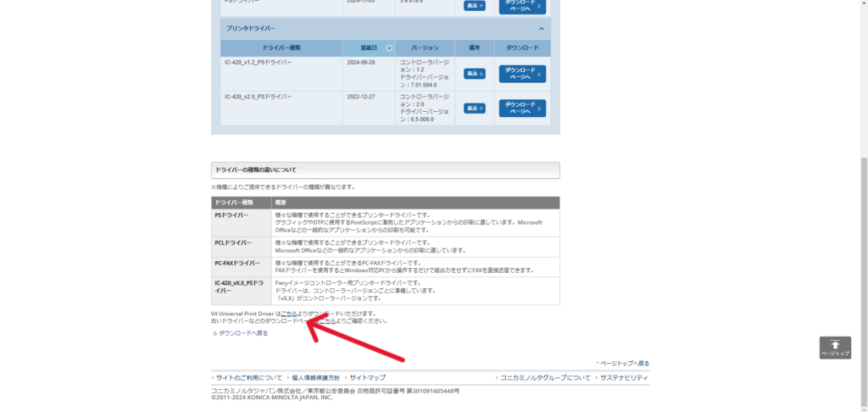
Task: Click the topmost partially visible 表示+ button
Action: click(x=475, y=5)
